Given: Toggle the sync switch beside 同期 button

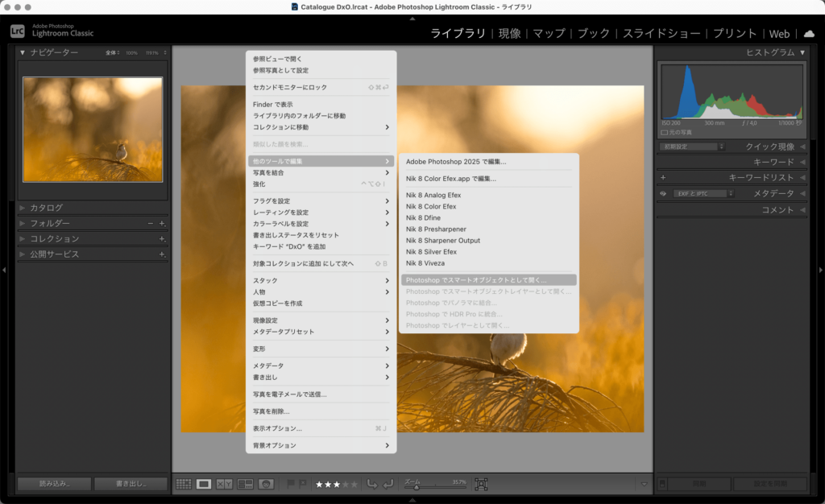Looking at the screenshot, I should pos(662,484).
